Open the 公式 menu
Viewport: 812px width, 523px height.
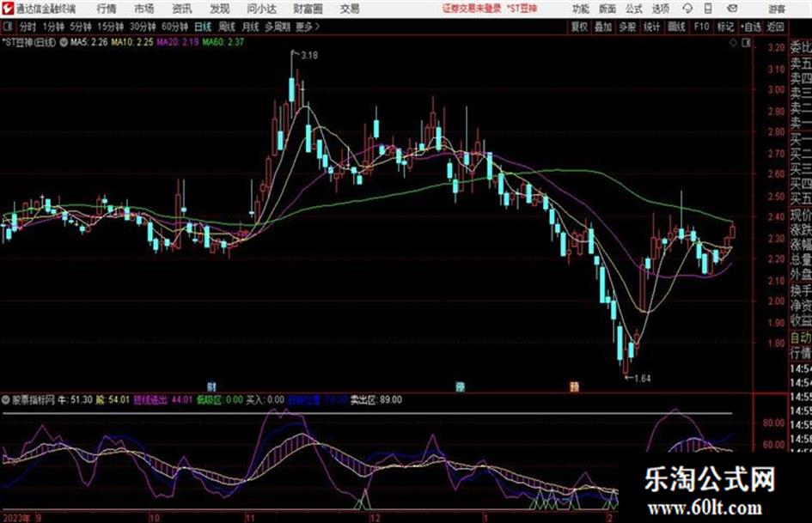tap(634, 9)
